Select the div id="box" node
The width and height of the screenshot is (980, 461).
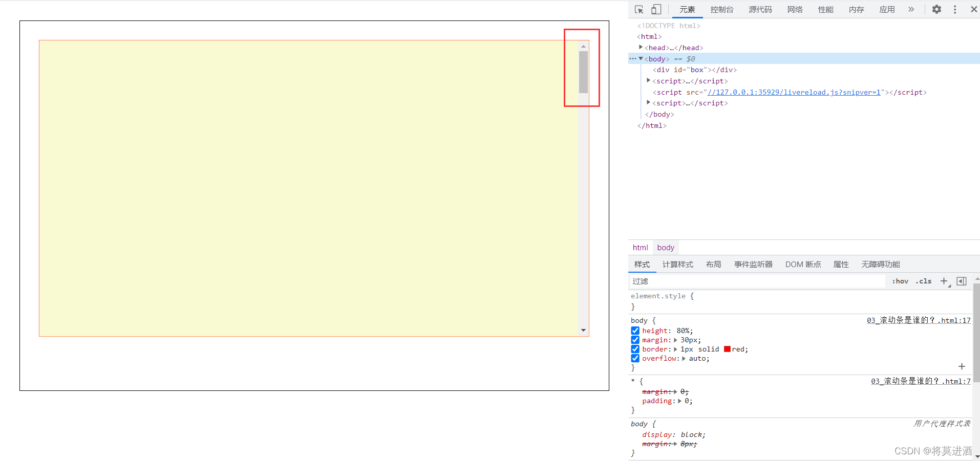pos(694,70)
